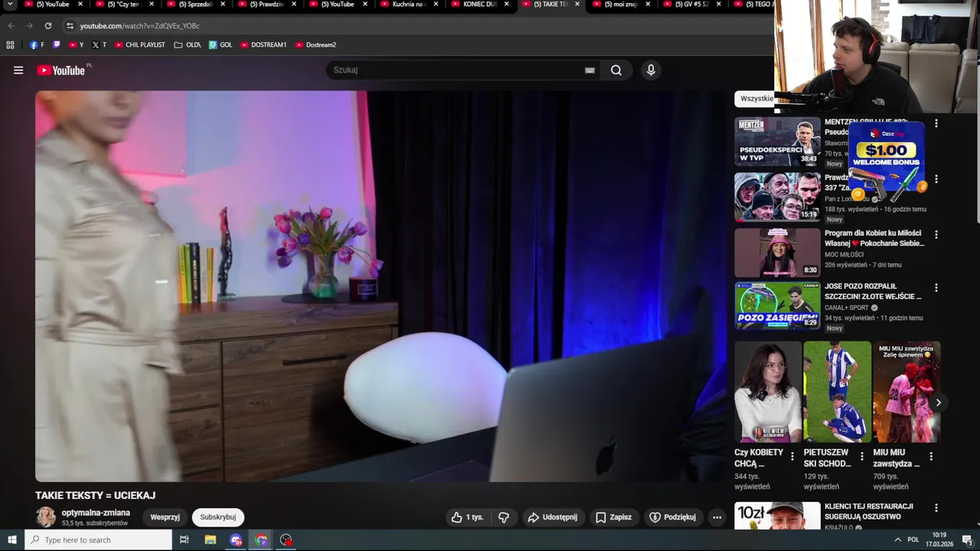Open the CHIL PLAYLIST bookmark
The image size is (980, 551).
click(139, 45)
